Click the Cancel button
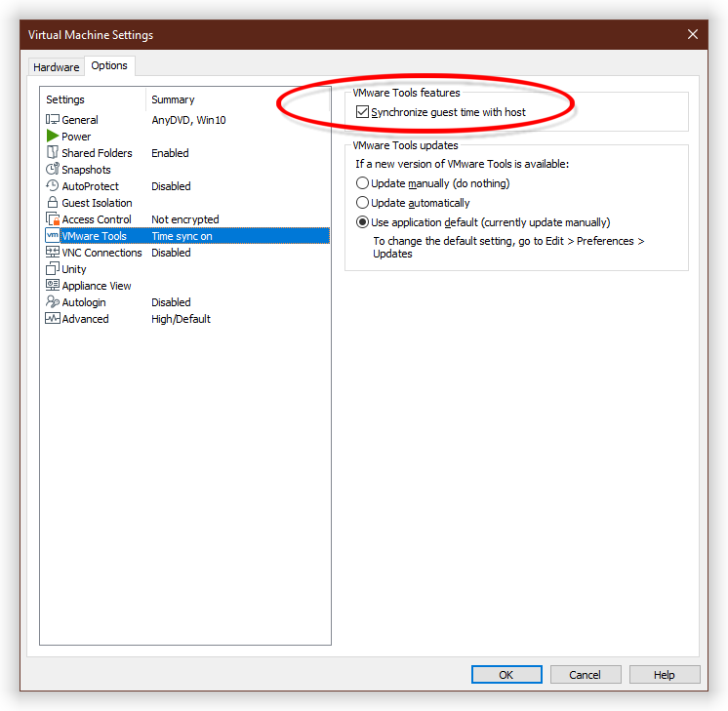Screen dimensions: 728x711 586,674
